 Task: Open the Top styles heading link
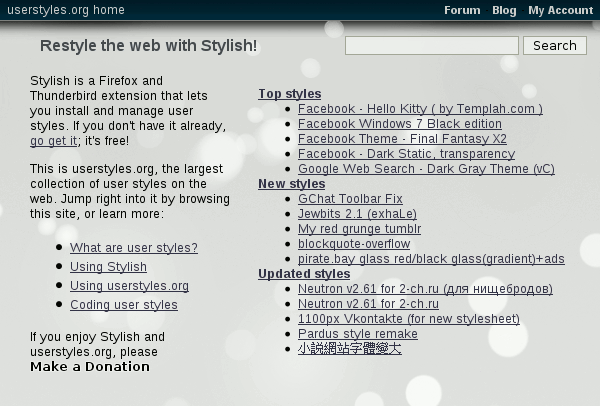click(290, 94)
